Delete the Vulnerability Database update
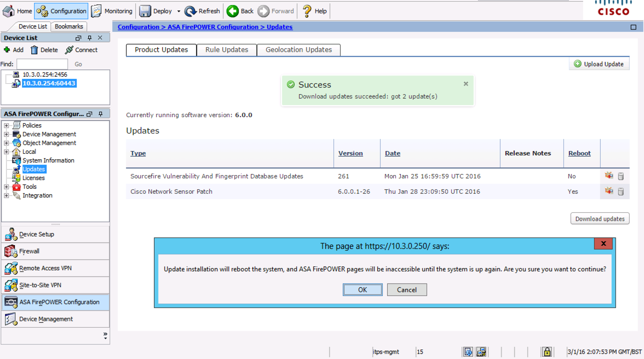The width and height of the screenshot is (644, 359). (x=621, y=176)
